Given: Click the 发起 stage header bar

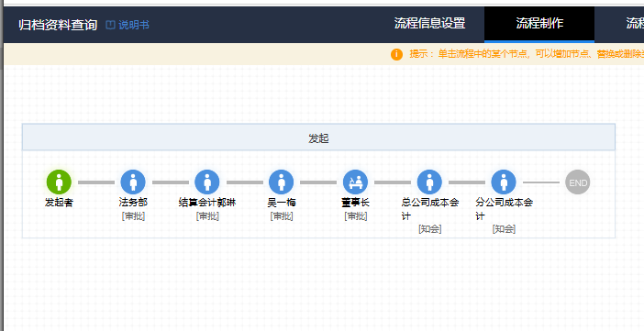Looking at the screenshot, I should coord(318,138).
